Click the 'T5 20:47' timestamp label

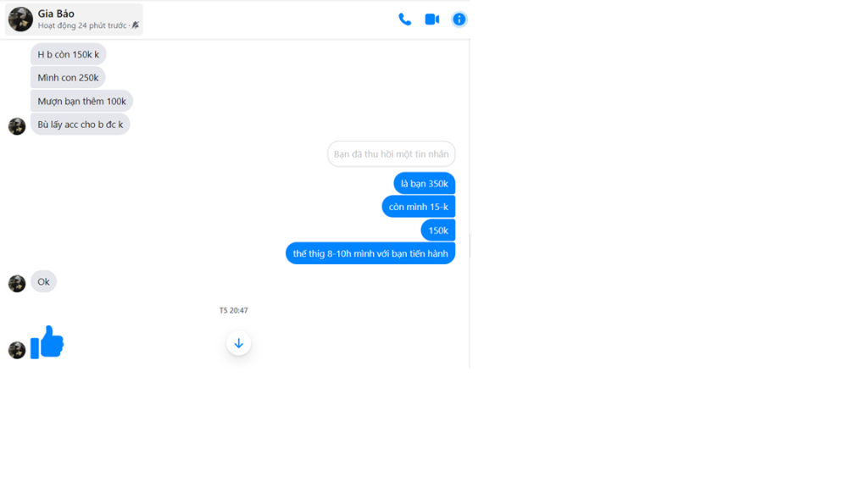(x=234, y=310)
